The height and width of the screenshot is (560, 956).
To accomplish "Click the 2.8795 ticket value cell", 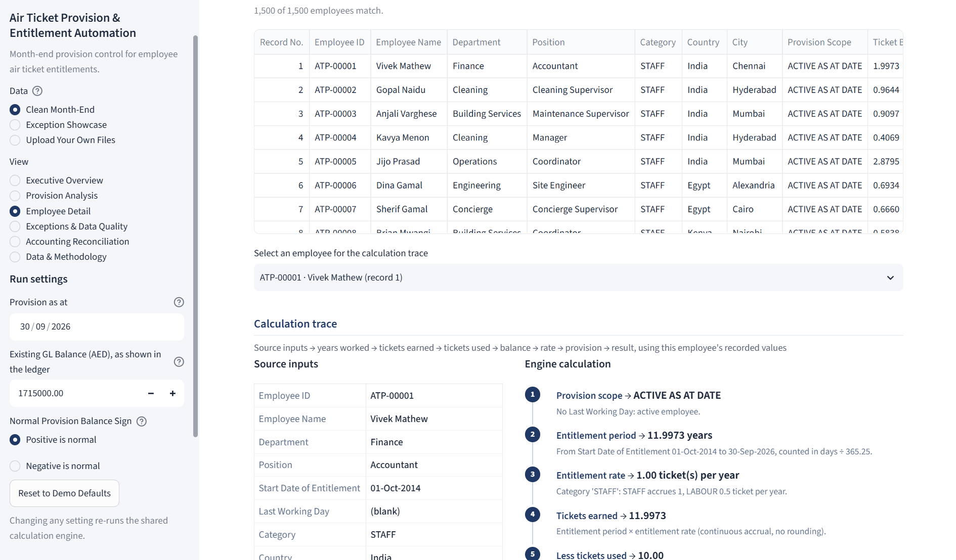I will [x=886, y=162].
